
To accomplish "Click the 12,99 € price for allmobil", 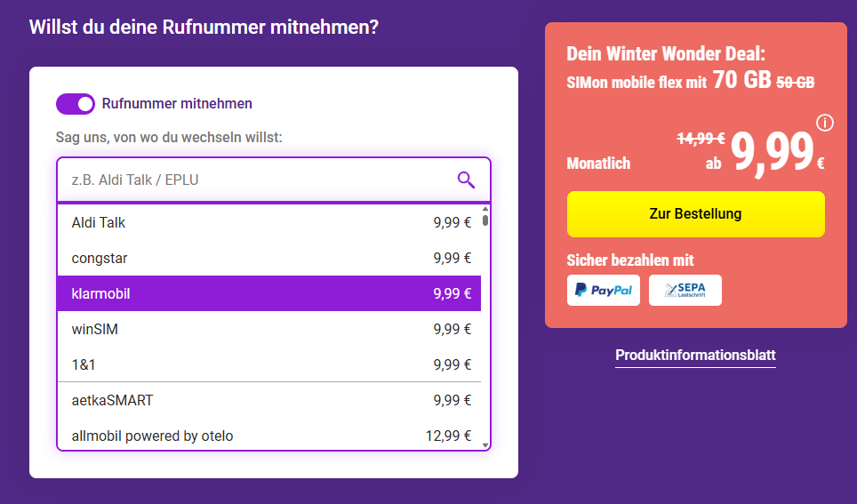I will pos(449,436).
